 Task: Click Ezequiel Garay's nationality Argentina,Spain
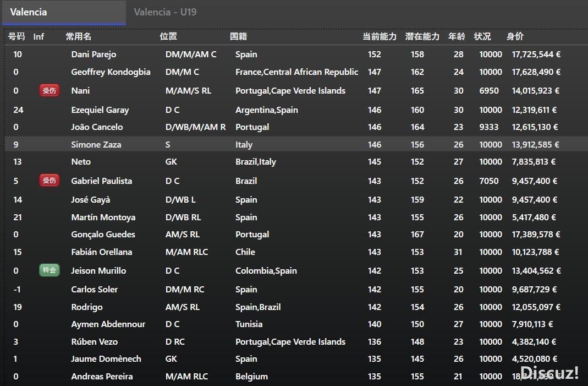tap(267, 110)
